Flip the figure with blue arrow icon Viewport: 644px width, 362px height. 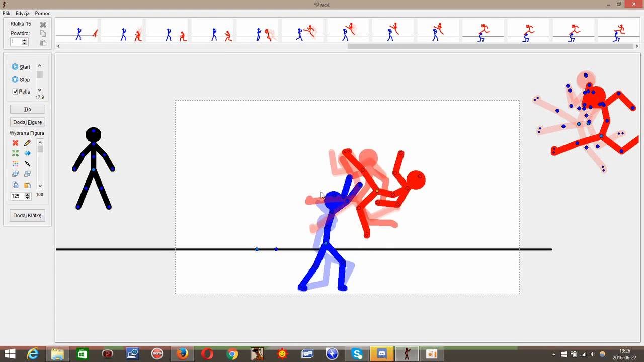coord(27,153)
